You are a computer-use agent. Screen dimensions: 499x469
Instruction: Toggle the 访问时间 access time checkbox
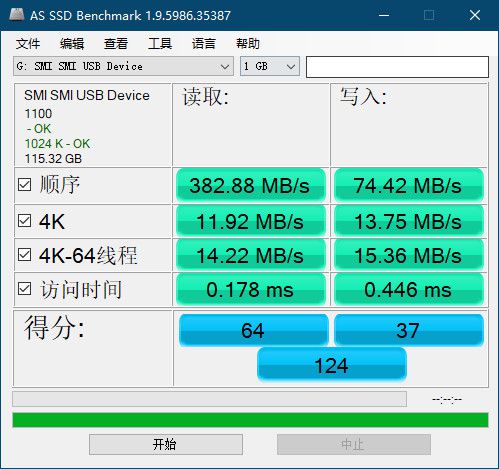point(25,289)
